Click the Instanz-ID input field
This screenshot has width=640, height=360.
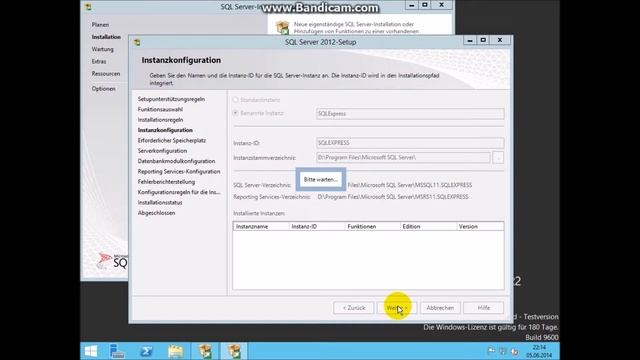410,143
